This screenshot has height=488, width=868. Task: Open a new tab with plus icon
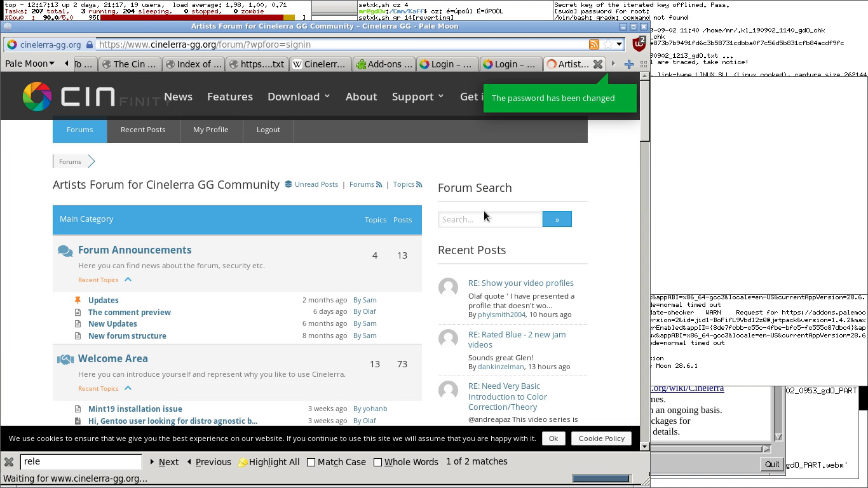[x=628, y=64]
